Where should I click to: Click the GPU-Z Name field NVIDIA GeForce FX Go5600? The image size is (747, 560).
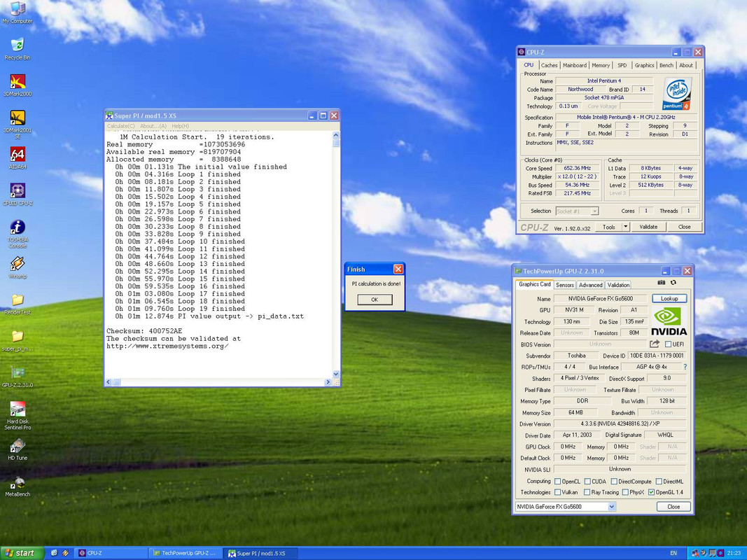click(x=600, y=299)
